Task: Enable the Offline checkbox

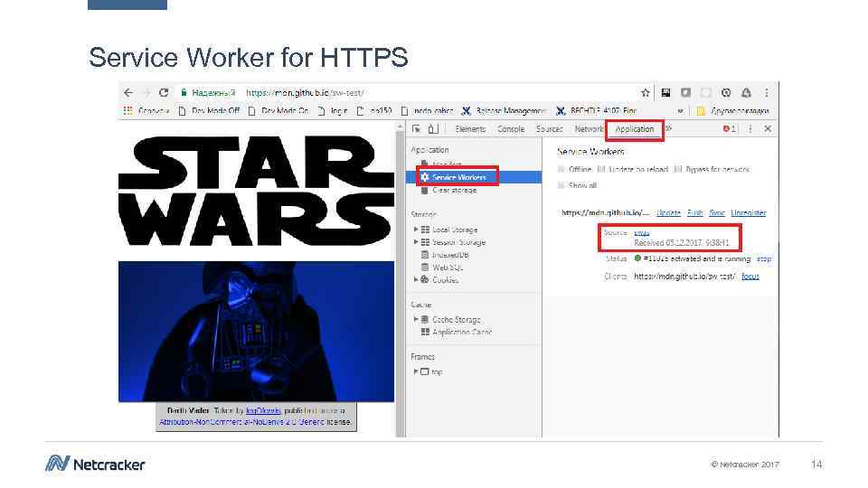Action: point(561,169)
